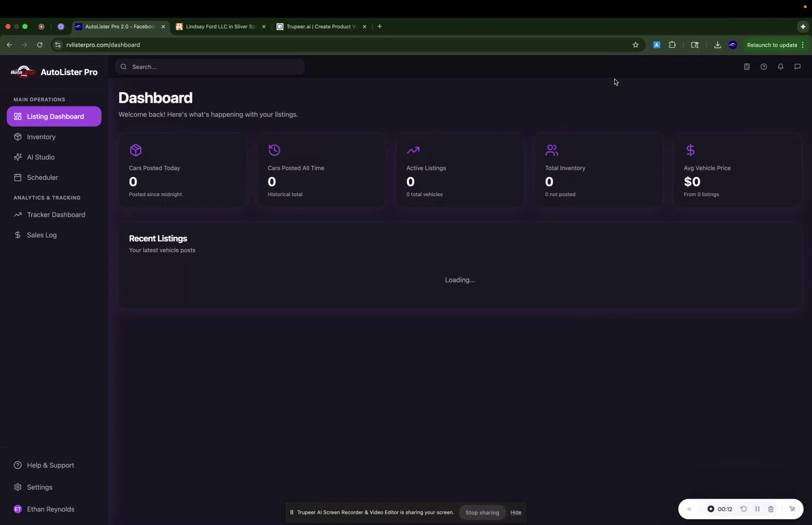This screenshot has width=812, height=525.
Task: Delete the current recording
Action: pos(771,508)
